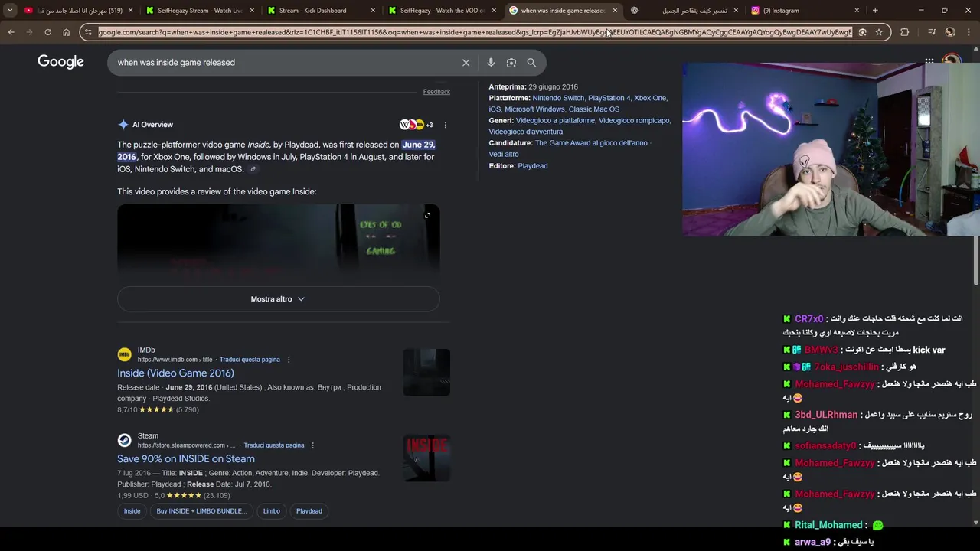980x551 pixels.
Task: Click the address bar URL field
Action: 475,32
